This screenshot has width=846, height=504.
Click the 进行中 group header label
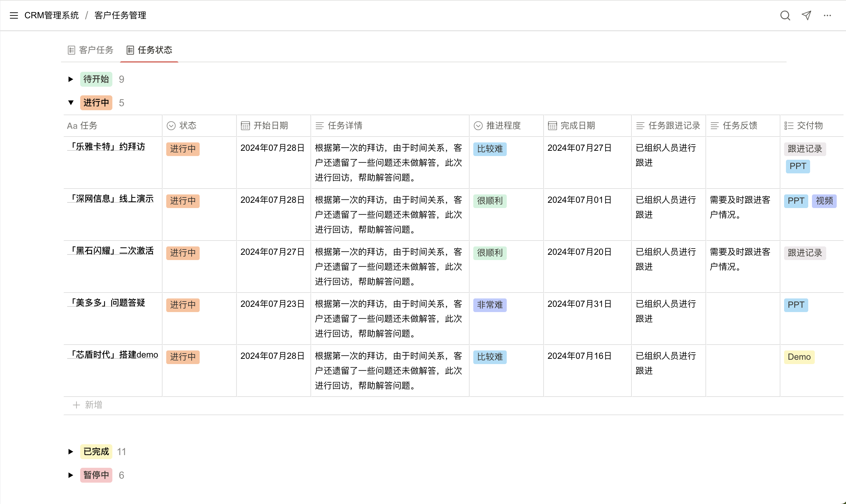point(96,102)
